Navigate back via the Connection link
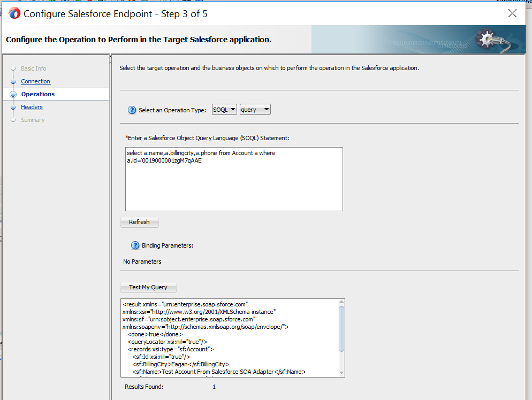The width and height of the screenshot is (532, 400). pos(35,81)
